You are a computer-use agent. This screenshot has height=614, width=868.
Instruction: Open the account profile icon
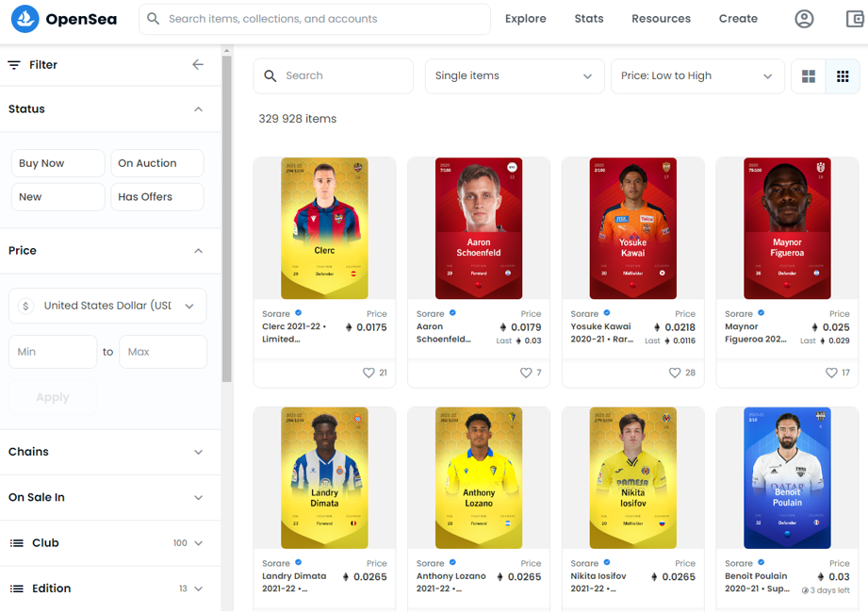point(804,19)
